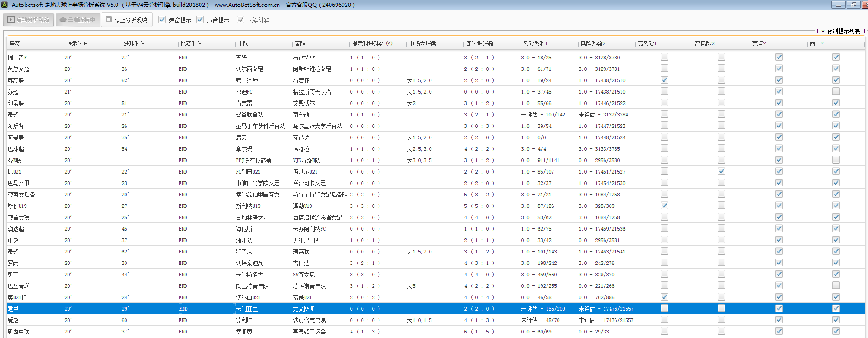The width and height of the screenshot is (868, 338).
Task: Click the 风险系数1 column header
Action: pyautogui.click(x=535, y=44)
